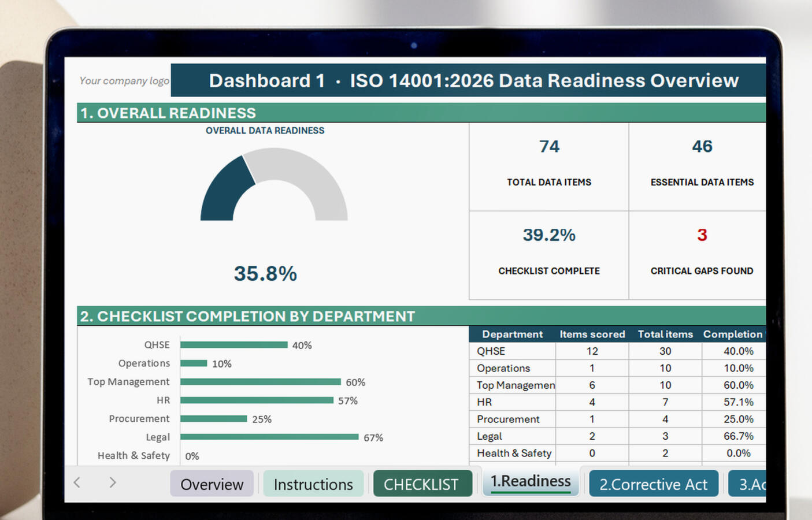Click the 10.0% completion cell
Image resolution: width=812 pixels, height=520 pixels.
pyautogui.click(x=734, y=368)
